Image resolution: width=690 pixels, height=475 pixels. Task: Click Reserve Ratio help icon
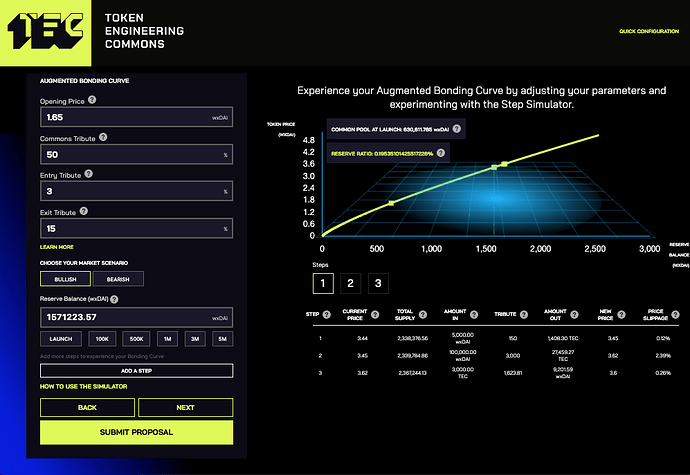440,153
